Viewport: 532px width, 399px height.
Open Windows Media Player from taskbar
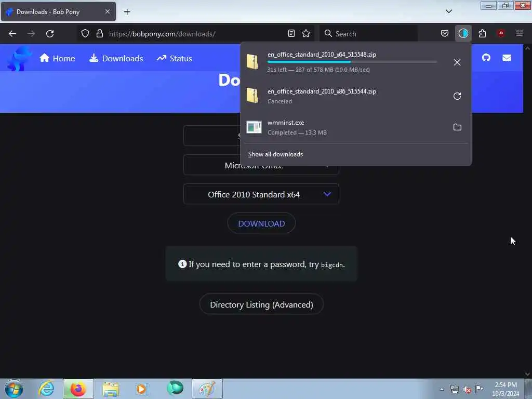coord(141,389)
